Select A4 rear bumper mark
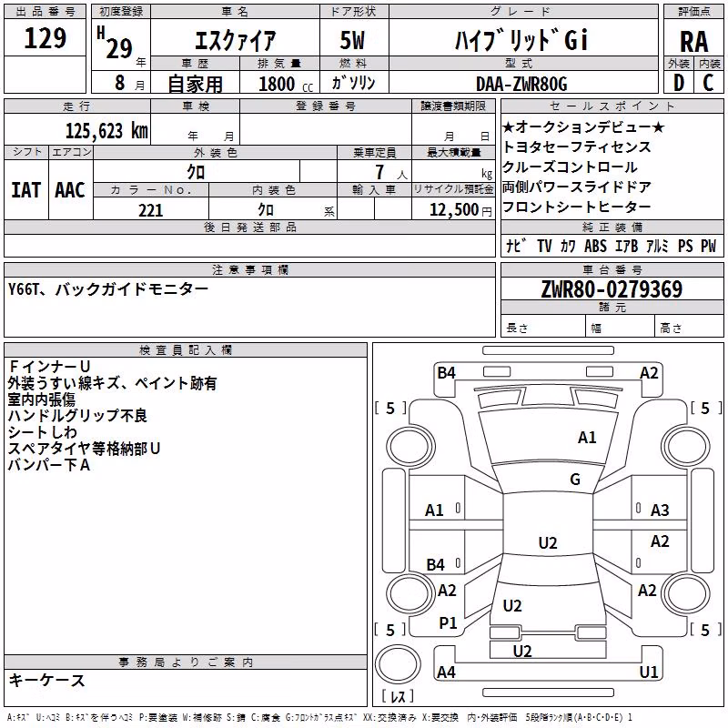The image size is (728, 728). point(446,672)
